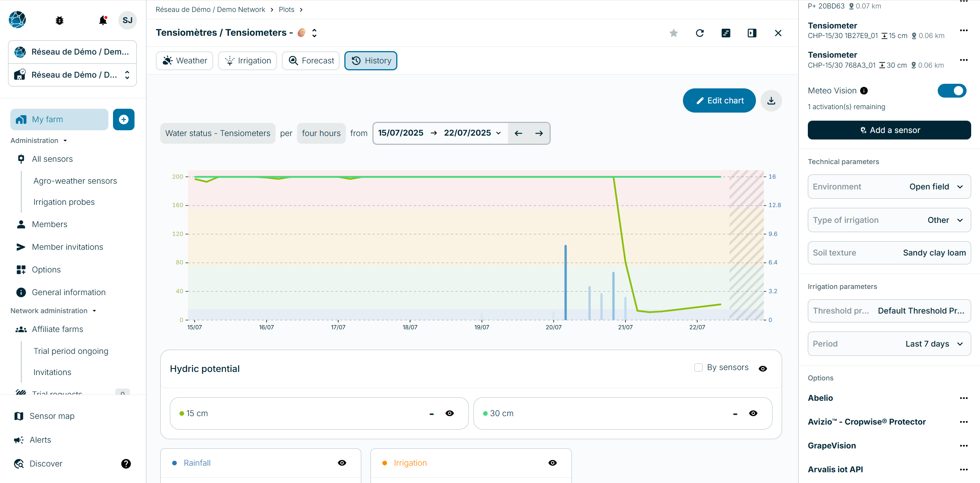Switch to Irrigation tab
This screenshot has width=980, height=483.
tap(247, 61)
